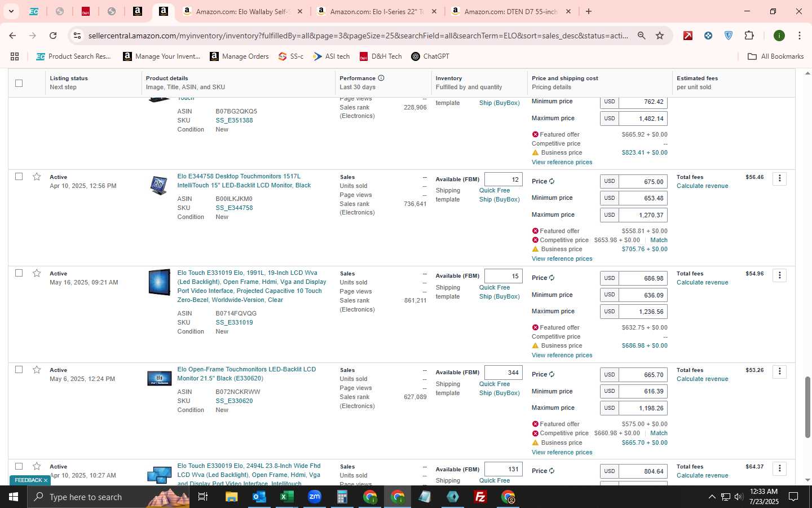
Task: Star the Elo E344758 listing as favorite
Action: coord(37,177)
